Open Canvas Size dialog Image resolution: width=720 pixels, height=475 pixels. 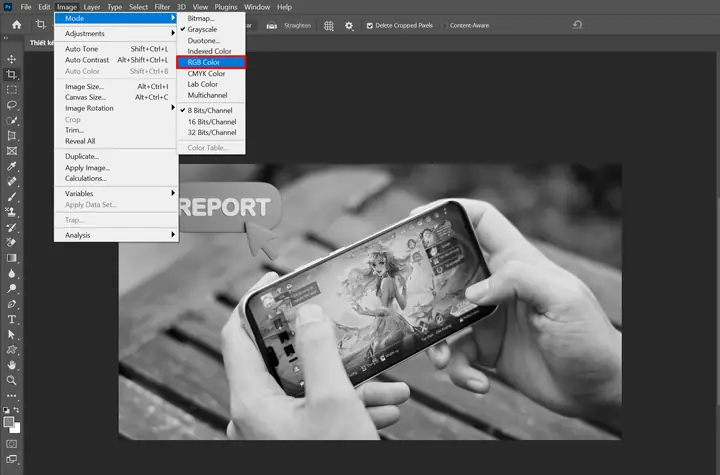point(116,97)
